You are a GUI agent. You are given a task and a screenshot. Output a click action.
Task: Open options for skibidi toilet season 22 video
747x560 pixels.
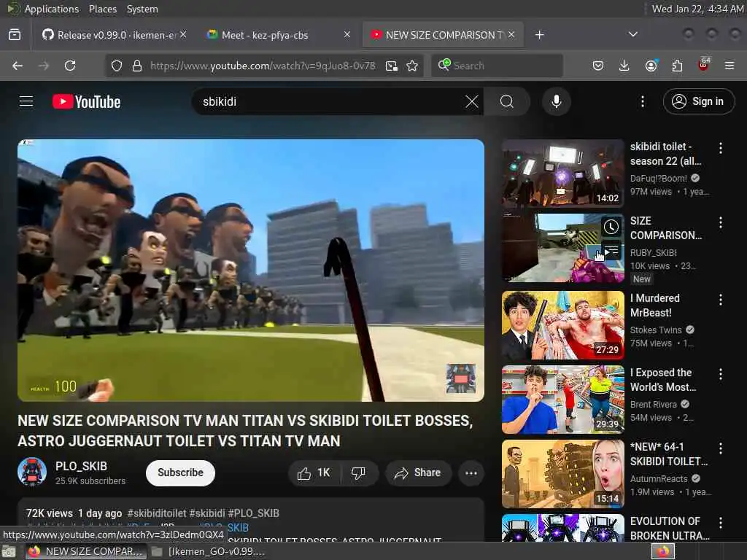tap(721, 148)
